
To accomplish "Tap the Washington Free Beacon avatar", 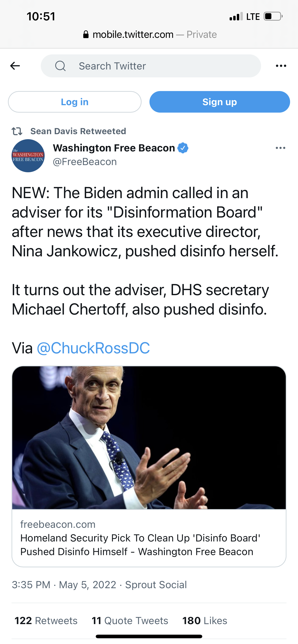I will coord(28,156).
